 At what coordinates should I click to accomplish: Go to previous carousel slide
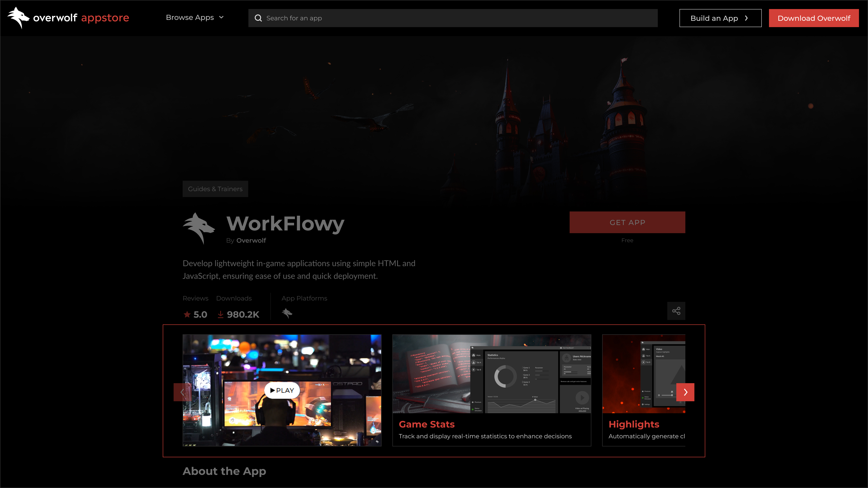click(182, 392)
